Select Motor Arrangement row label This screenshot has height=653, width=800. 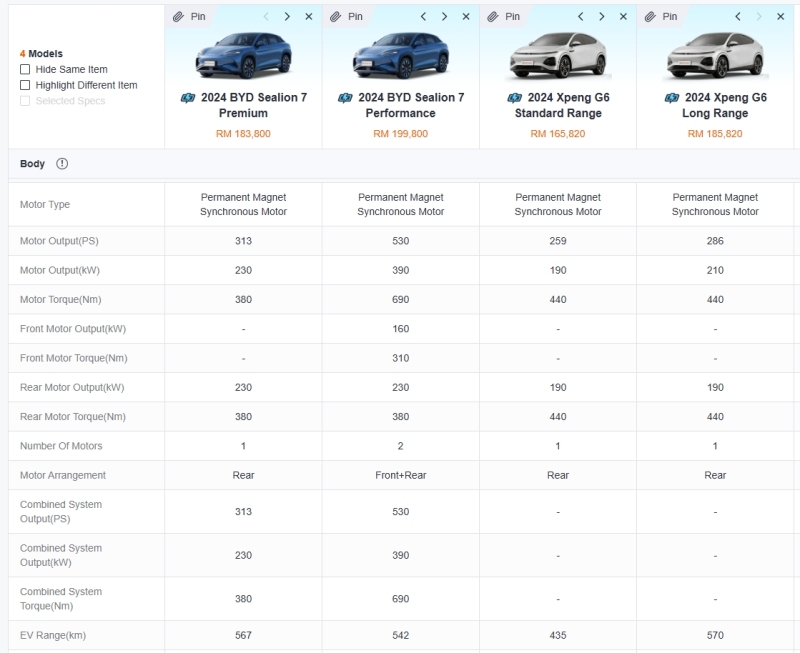[63, 475]
